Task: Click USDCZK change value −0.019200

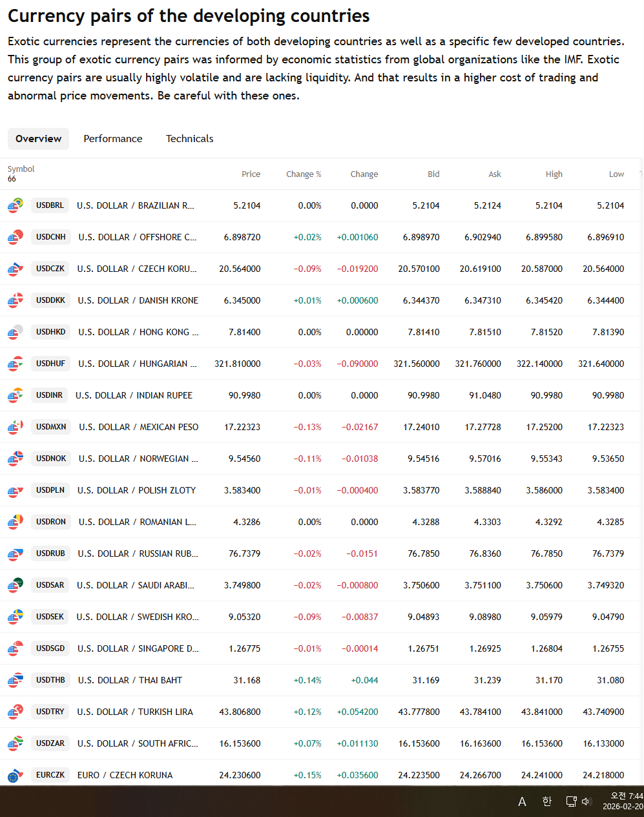Action: click(x=357, y=269)
